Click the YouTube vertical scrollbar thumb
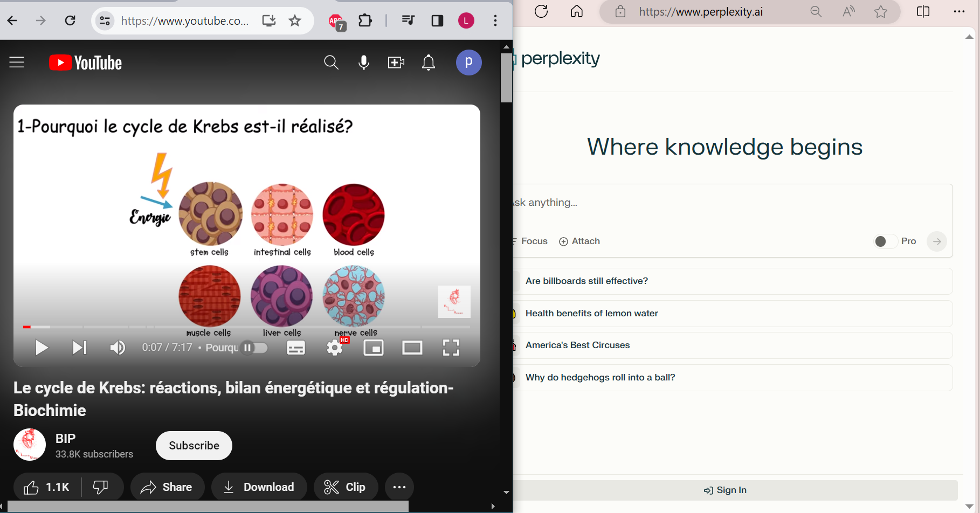980x513 pixels. pos(506,78)
